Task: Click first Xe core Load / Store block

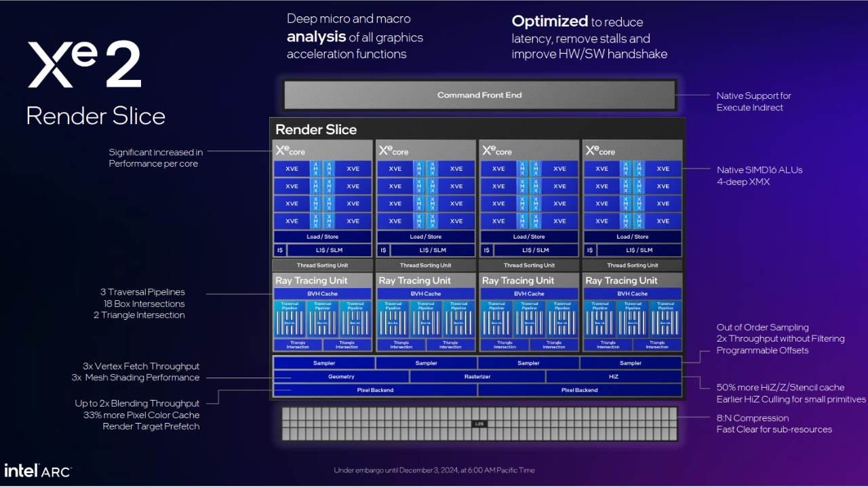Action: pyautogui.click(x=323, y=237)
